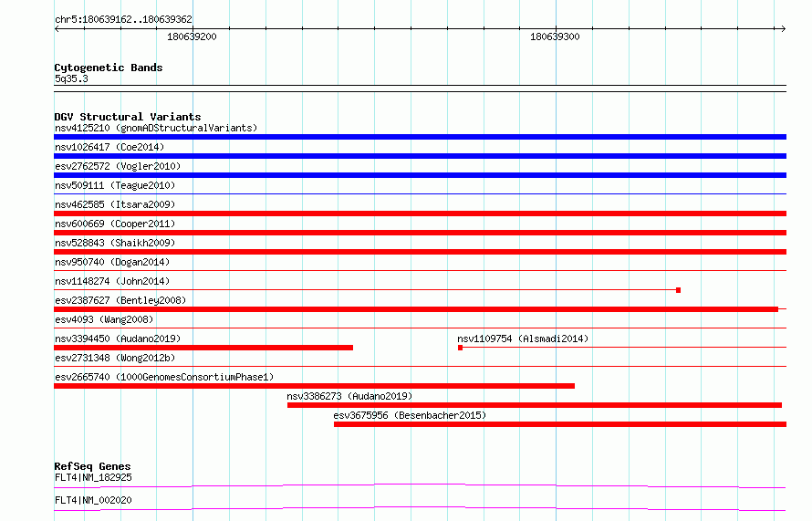Click the esv2665740 1000GenomesConsortiumPhase1 label
The height and width of the screenshot is (521, 812).
[x=164, y=377]
